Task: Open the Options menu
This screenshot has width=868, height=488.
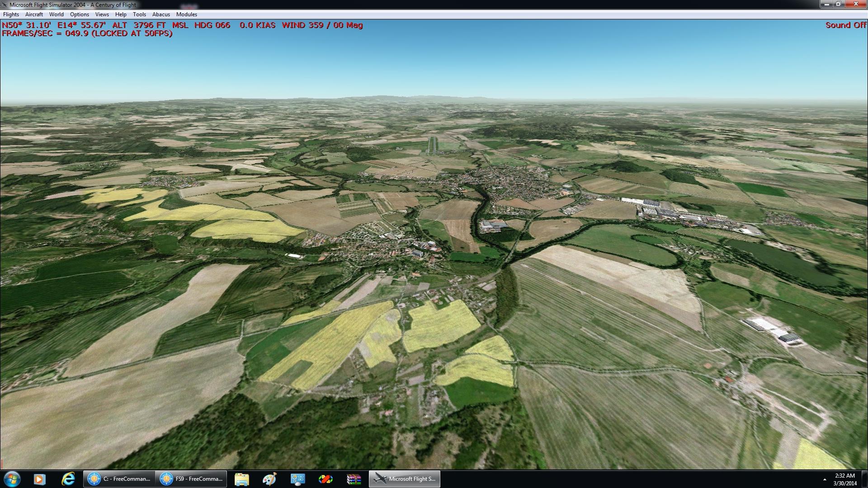Action: click(80, 14)
